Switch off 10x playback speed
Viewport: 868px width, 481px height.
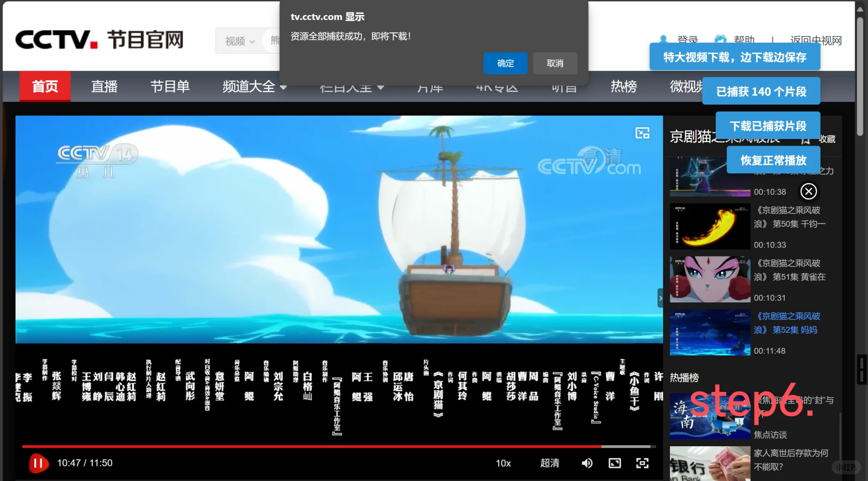point(503,463)
